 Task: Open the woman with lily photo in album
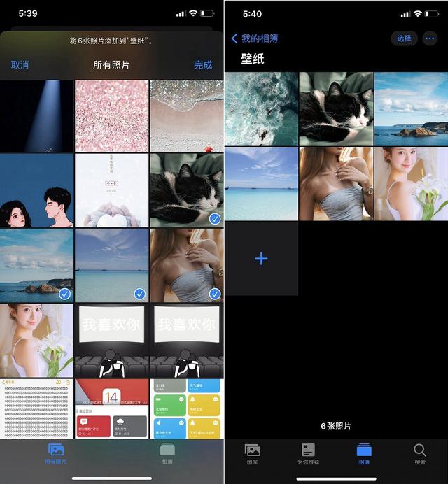coord(411,184)
